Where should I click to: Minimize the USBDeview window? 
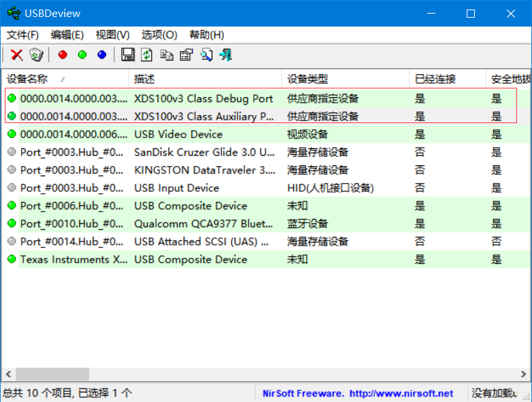431,14
